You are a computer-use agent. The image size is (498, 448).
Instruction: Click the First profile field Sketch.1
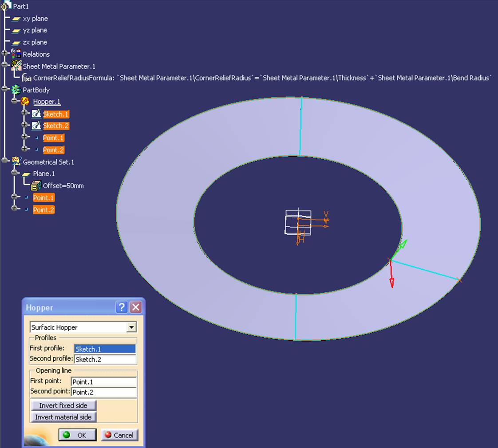tap(105, 349)
